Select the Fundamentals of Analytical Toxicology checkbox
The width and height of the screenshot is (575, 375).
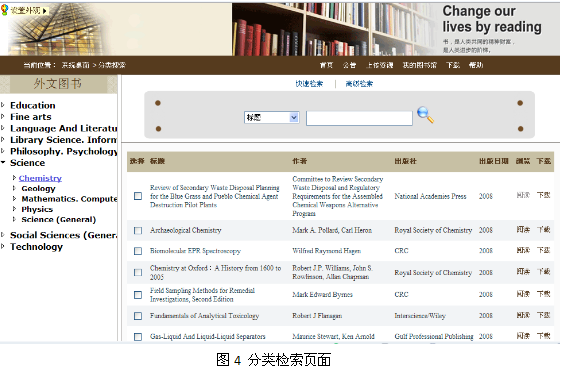coord(138,316)
